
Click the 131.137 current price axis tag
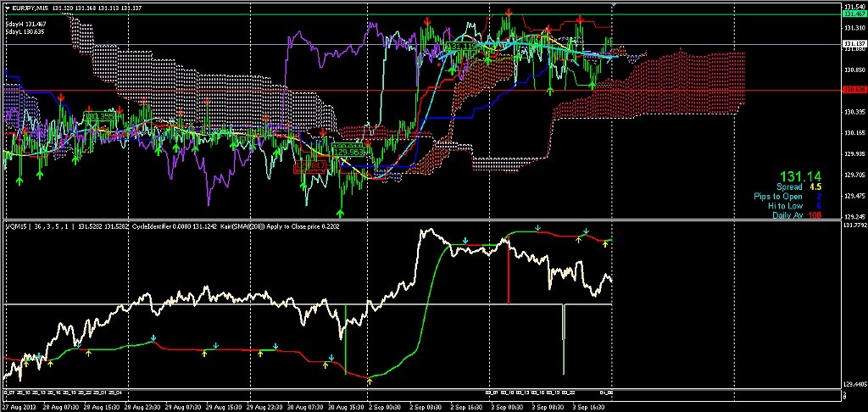854,44
